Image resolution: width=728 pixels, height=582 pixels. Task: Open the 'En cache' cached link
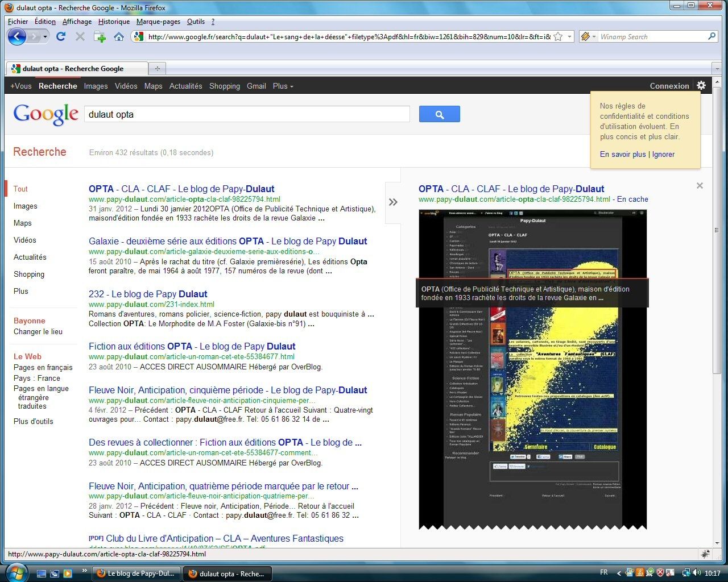632,199
